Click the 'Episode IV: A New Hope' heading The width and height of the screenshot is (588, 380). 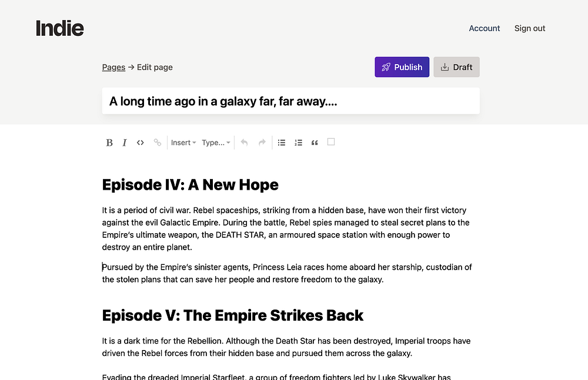pos(190,185)
